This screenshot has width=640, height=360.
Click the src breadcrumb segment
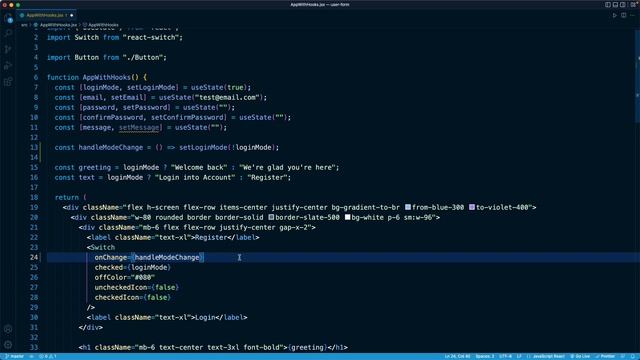tap(24, 25)
